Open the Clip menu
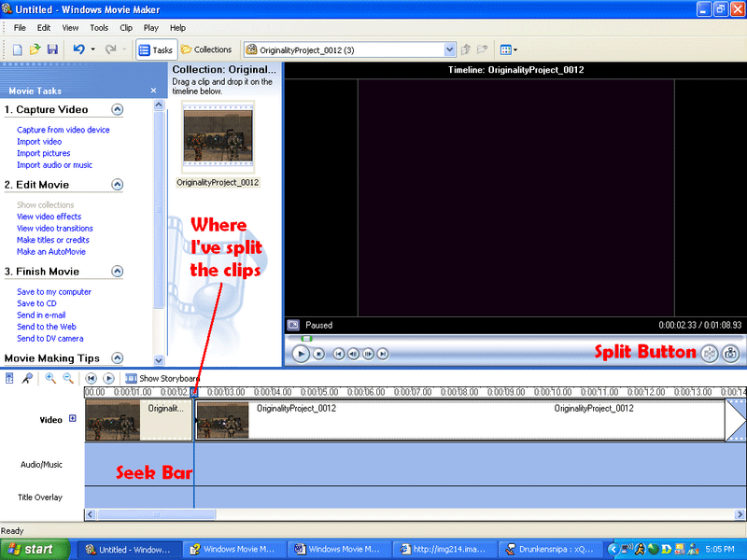Viewport: 747px width, 560px height. (x=125, y=28)
